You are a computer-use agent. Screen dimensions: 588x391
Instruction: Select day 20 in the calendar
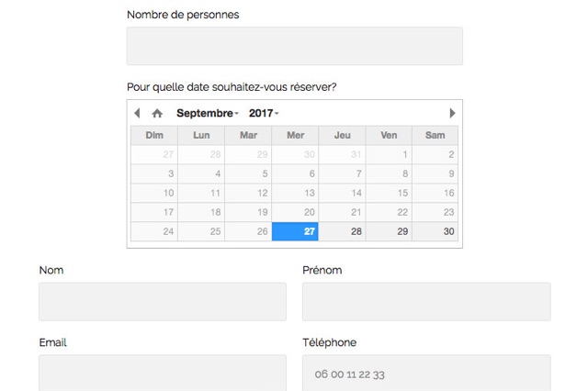coord(295,212)
